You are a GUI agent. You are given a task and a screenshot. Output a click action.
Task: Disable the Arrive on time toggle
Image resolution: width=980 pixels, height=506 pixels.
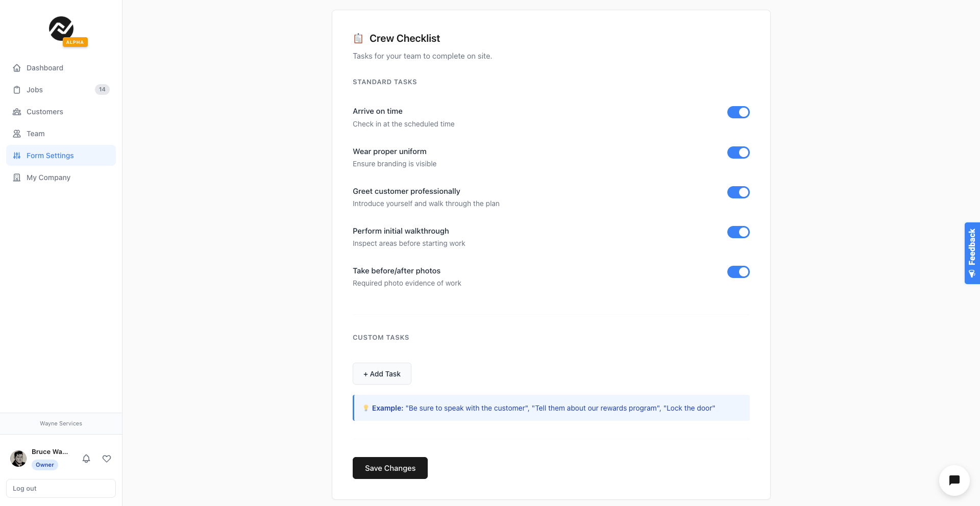[739, 112]
